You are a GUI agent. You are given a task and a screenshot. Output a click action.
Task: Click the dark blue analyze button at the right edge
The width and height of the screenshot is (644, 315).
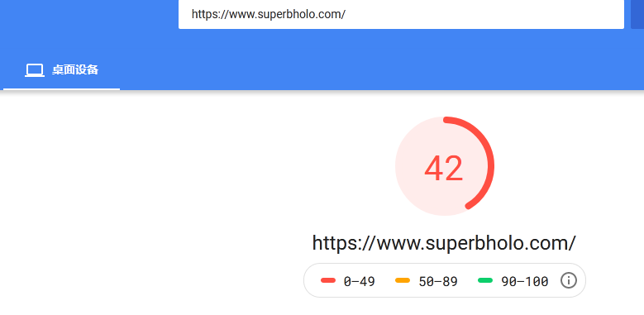click(x=637, y=14)
